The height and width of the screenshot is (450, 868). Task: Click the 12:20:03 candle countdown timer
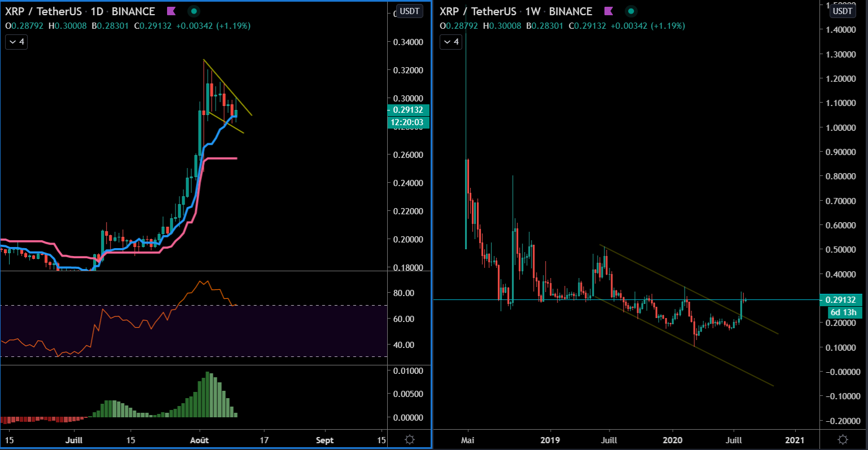[x=407, y=122]
